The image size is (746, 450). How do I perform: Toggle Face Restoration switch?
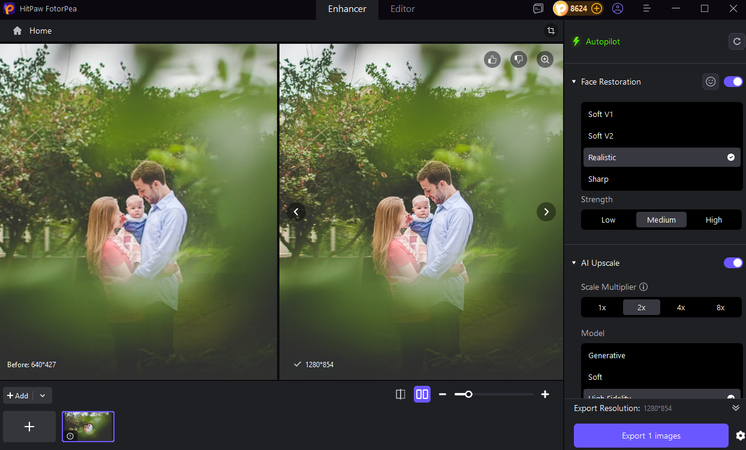[x=733, y=82]
